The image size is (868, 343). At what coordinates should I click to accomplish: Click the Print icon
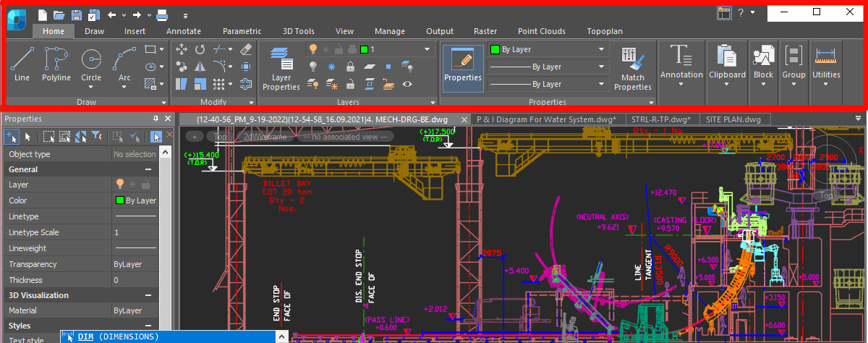[x=162, y=14]
